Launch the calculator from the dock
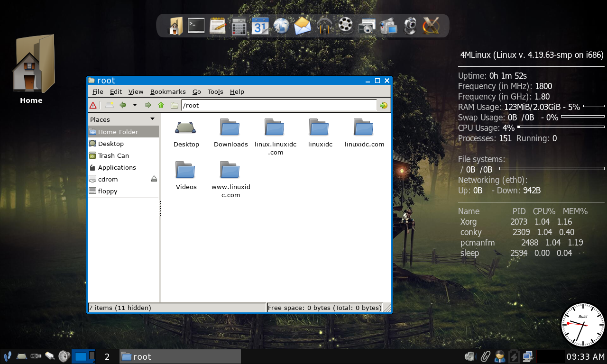Screen dimensions: 607x364 tap(239, 26)
